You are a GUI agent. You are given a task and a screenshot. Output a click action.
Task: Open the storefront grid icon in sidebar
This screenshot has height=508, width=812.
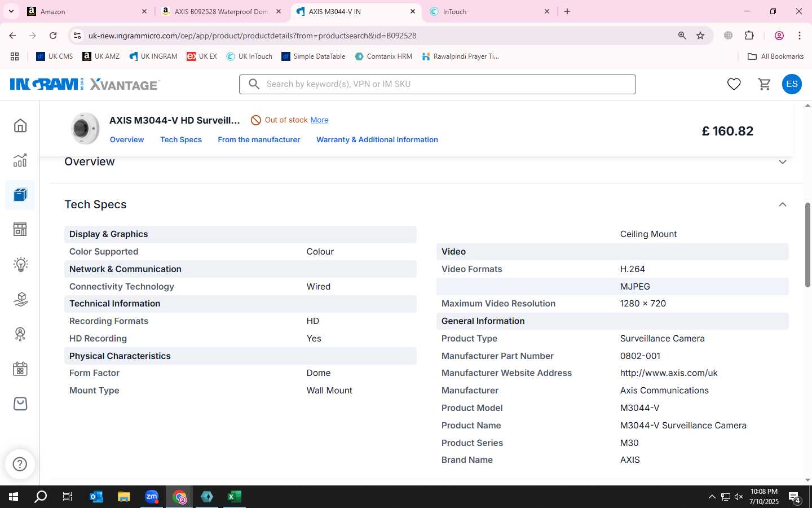coord(20,229)
